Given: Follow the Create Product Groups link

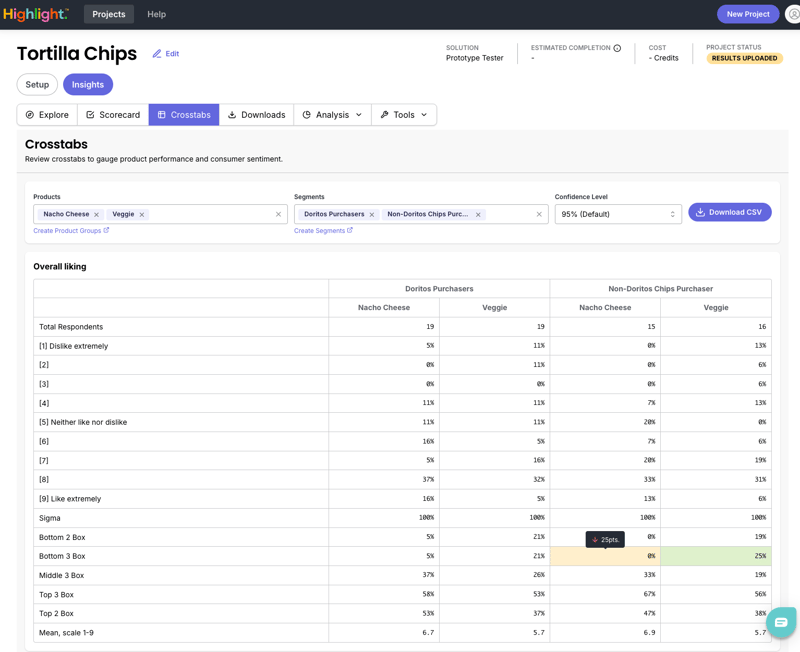Looking at the screenshot, I should 71,231.
